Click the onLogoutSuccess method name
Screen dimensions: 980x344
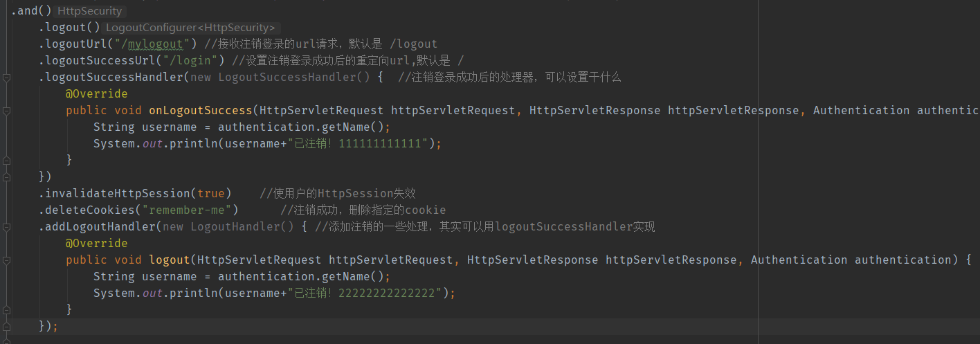pos(200,111)
